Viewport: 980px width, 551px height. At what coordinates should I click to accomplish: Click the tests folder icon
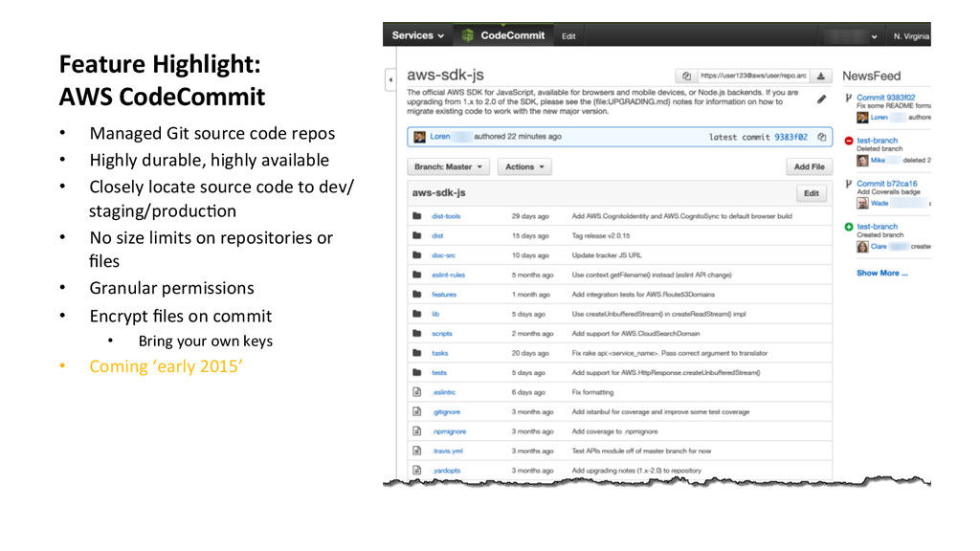[417, 372]
